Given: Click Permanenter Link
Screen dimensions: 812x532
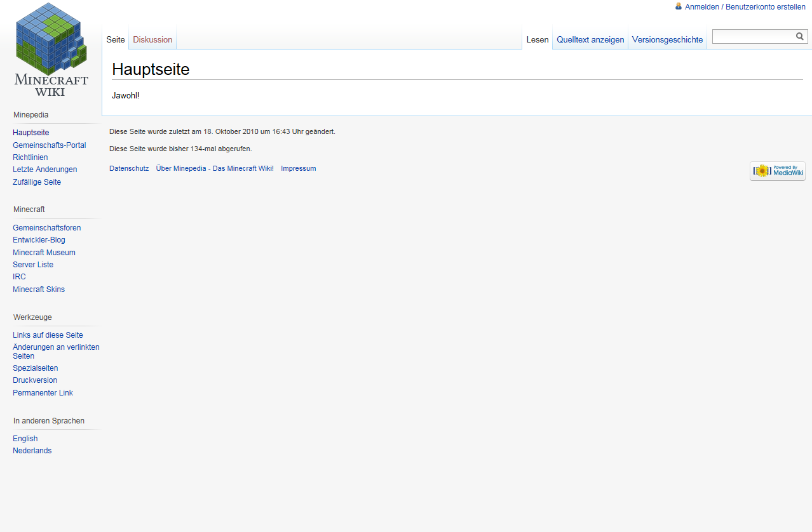Looking at the screenshot, I should coord(43,393).
